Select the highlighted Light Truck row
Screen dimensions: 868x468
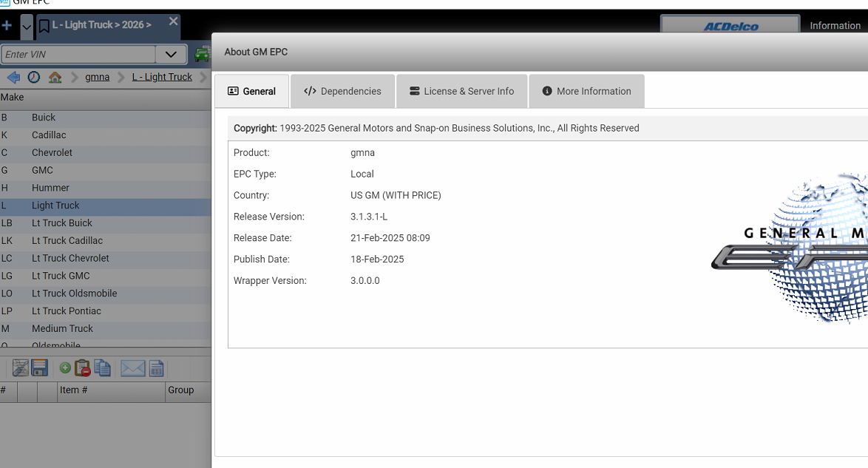point(105,206)
